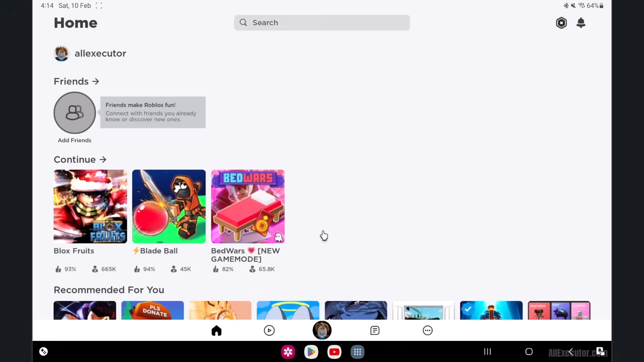
Task: Open the notifications bell icon
Action: click(581, 23)
